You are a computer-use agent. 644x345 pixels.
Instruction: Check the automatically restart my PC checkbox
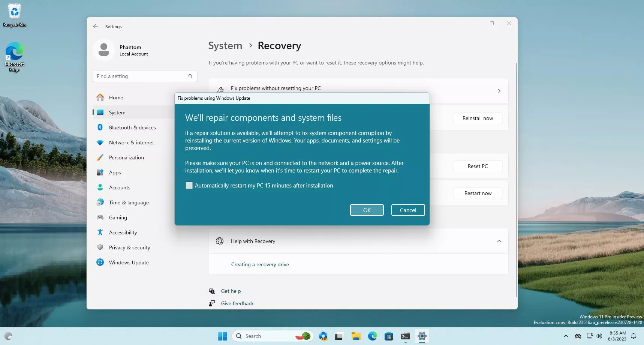tap(189, 186)
